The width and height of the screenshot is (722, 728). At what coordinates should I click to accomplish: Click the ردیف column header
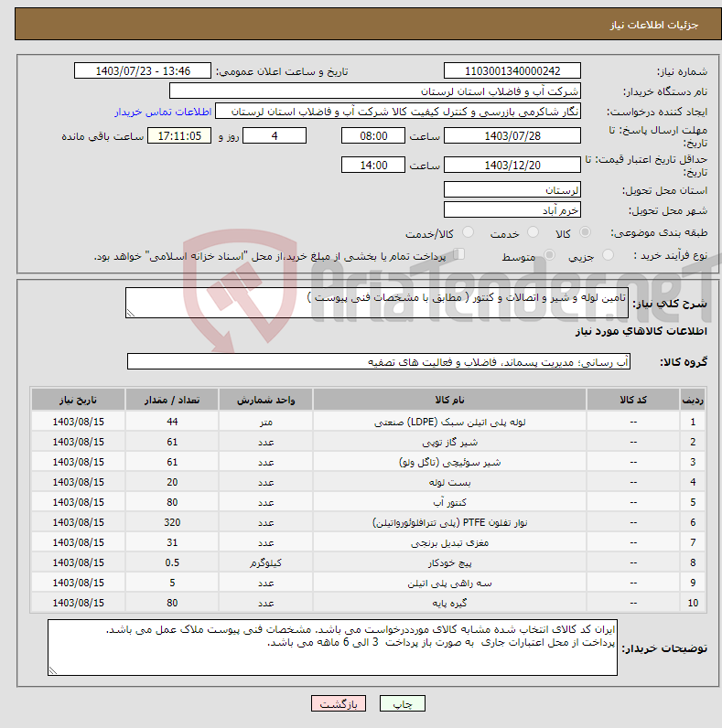click(x=693, y=400)
